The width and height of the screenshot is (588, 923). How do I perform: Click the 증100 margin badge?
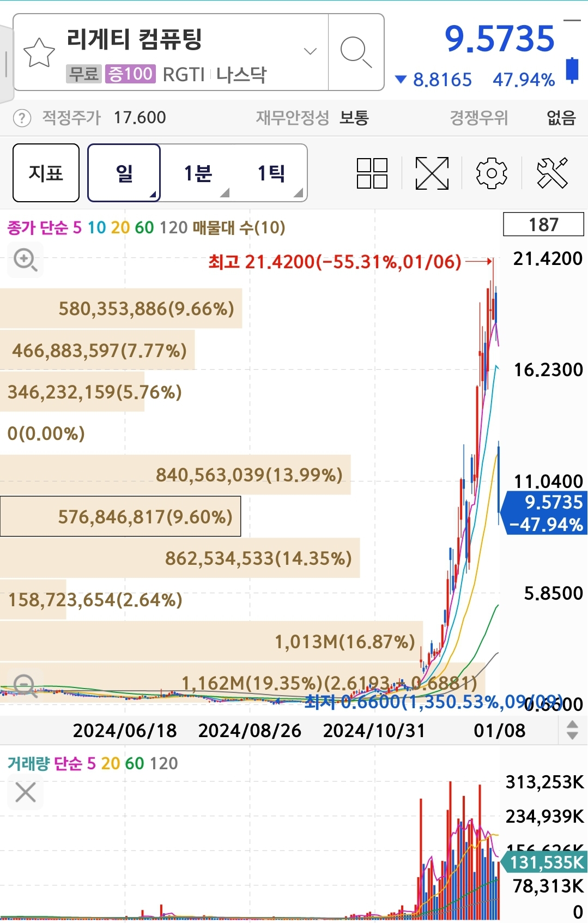coord(130,74)
